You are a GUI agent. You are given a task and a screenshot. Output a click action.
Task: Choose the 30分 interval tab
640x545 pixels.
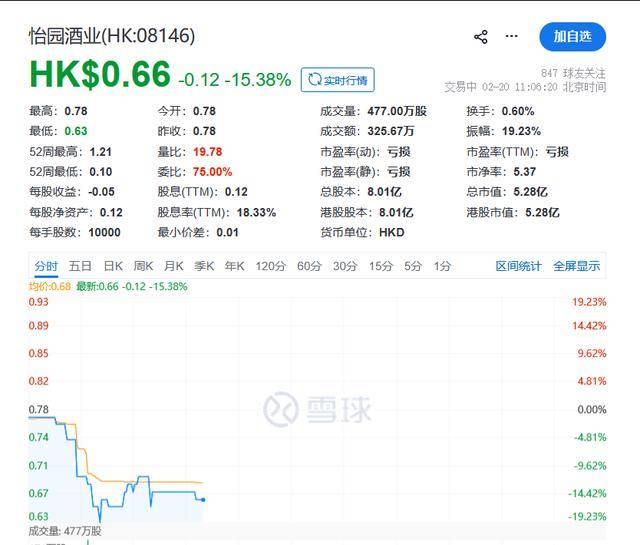click(345, 266)
